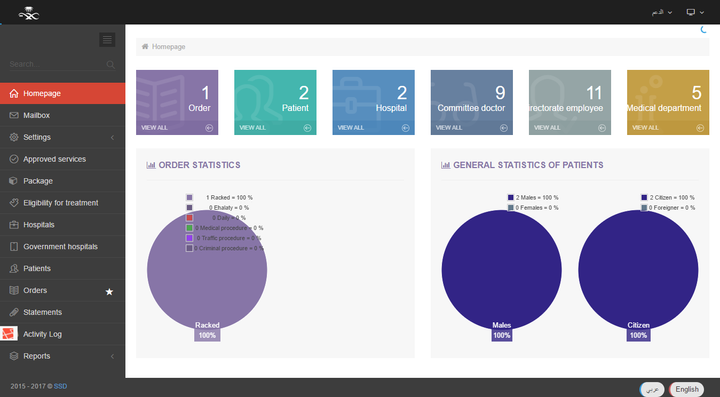Toggle green Medical procedure legend swatch
The width and height of the screenshot is (720, 397).
189,228
